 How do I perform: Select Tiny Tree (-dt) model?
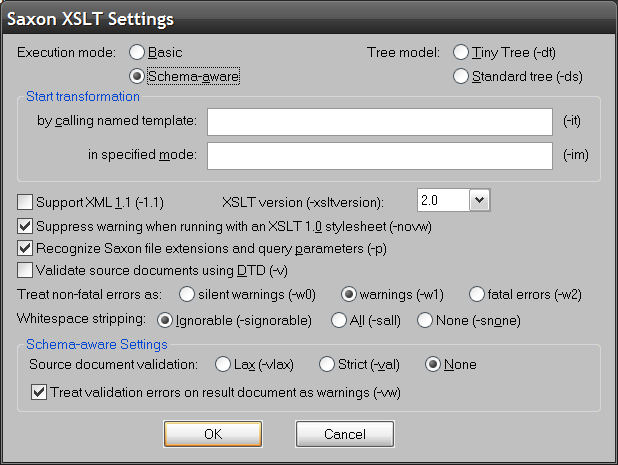click(461, 52)
